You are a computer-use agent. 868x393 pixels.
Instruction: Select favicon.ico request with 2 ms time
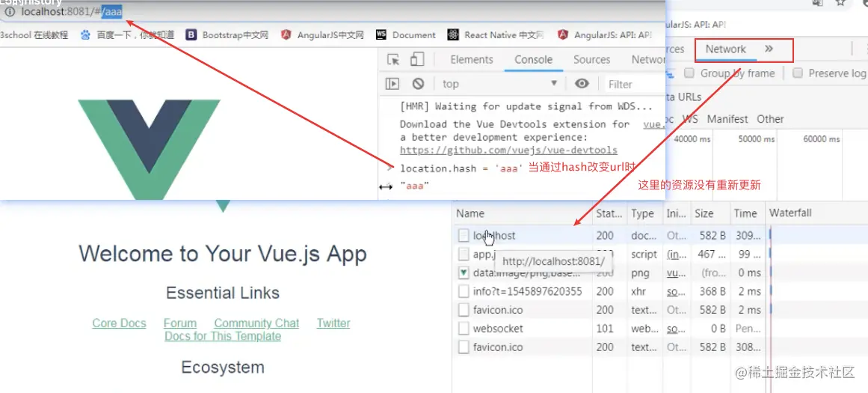pos(660,310)
